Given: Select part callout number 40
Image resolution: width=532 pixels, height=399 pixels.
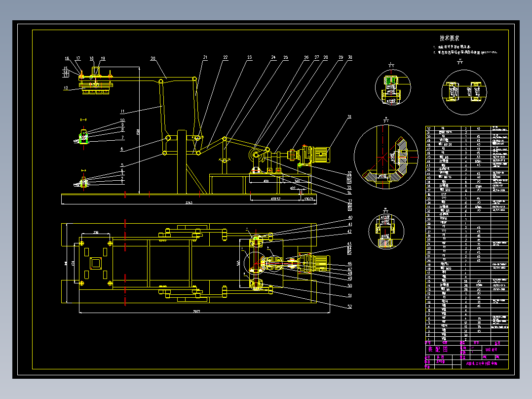Looking at the screenshot, I should (x=350, y=218).
